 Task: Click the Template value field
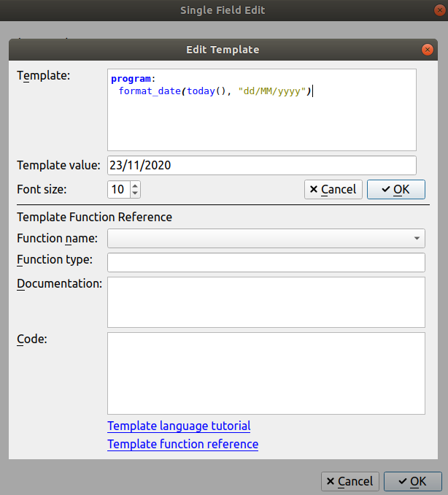pos(261,165)
